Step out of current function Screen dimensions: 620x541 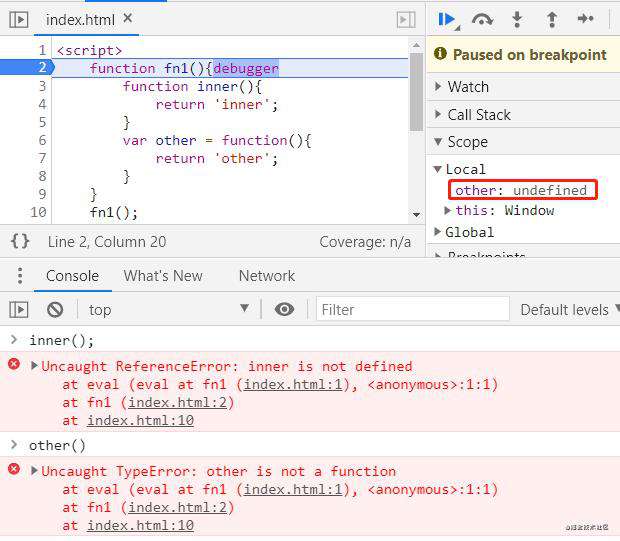[552, 19]
